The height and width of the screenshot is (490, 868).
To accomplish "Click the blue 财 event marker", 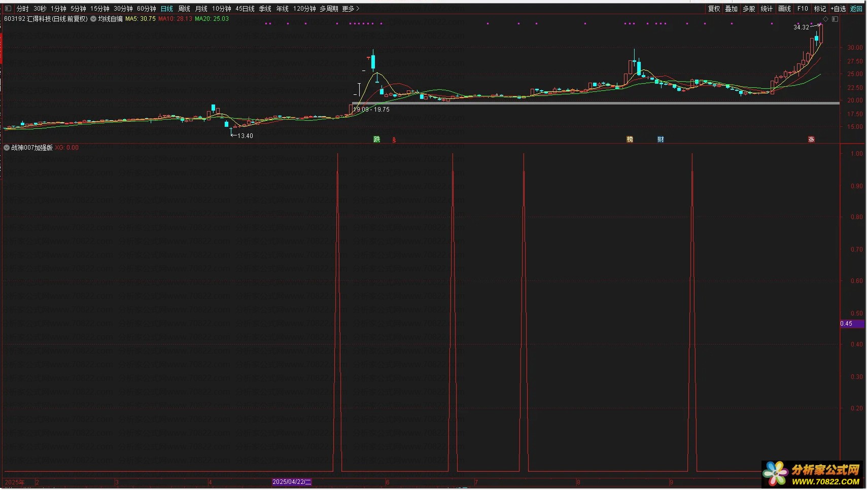I will click(661, 139).
